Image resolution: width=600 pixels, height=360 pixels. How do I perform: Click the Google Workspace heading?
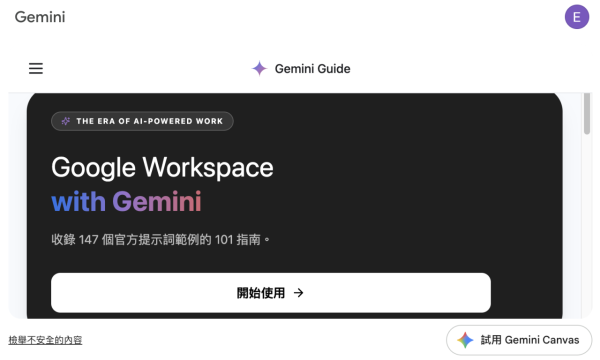tap(162, 168)
